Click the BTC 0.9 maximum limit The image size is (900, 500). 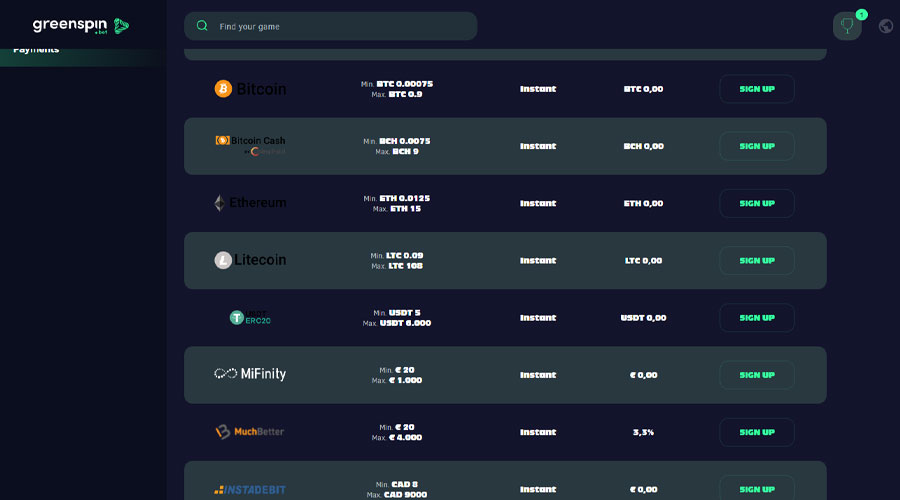pos(405,94)
